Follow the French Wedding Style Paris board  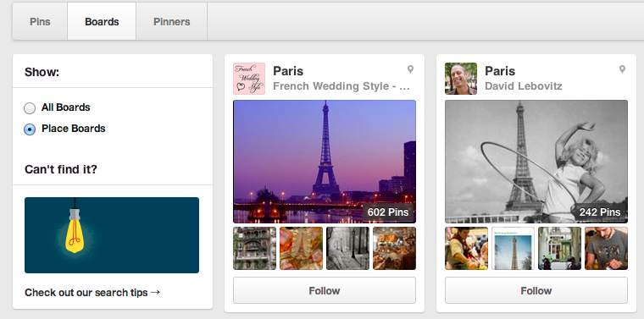[x=325, y=291]
